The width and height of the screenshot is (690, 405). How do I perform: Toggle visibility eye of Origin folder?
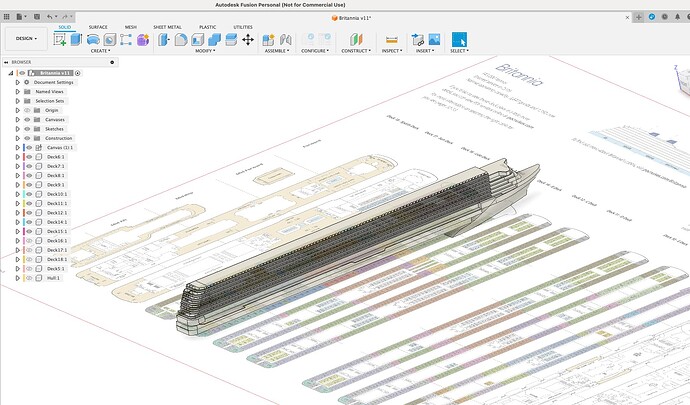tap(27, 110)
